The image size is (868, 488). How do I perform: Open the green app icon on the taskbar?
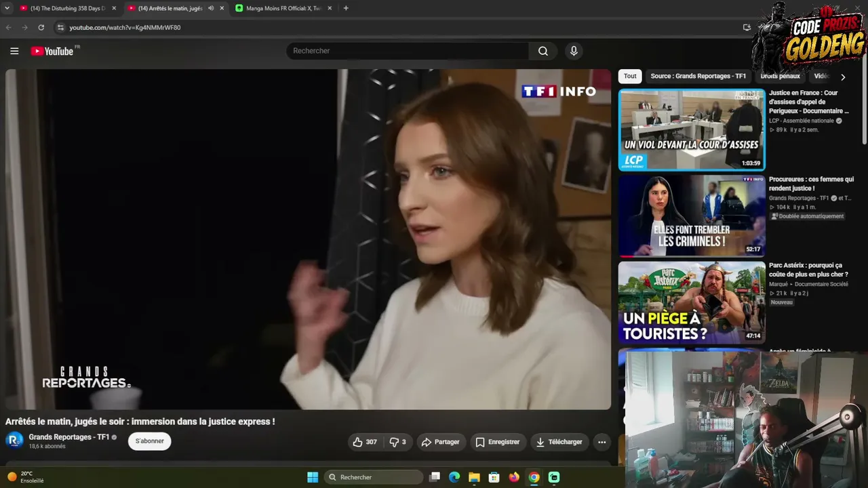pyautogui.click(x=554, y=477)
